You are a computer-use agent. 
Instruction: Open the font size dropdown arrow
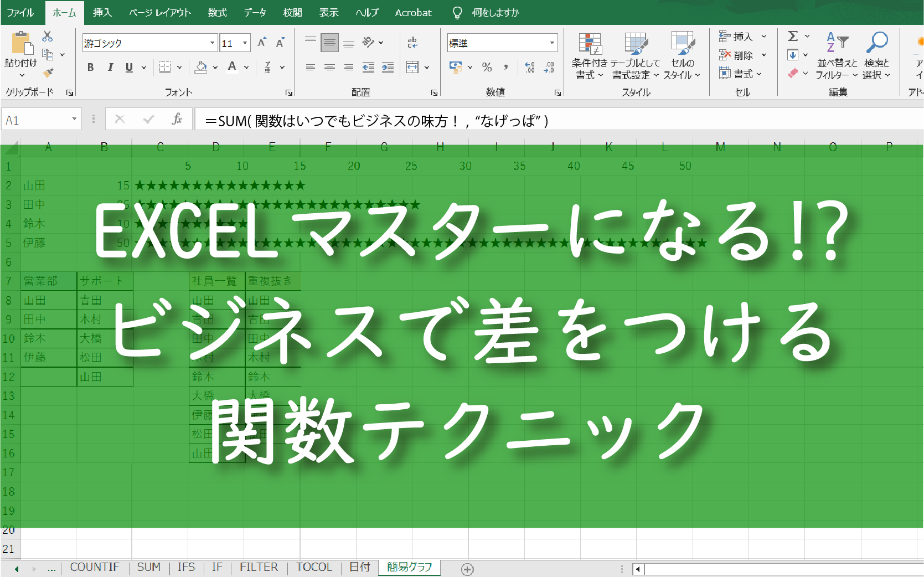245,43
